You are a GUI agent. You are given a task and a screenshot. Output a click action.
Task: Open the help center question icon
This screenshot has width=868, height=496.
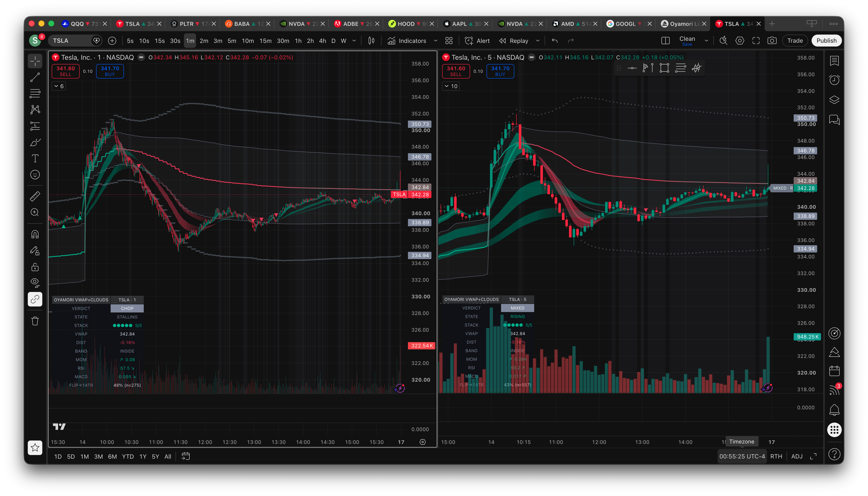coord(834,454)
